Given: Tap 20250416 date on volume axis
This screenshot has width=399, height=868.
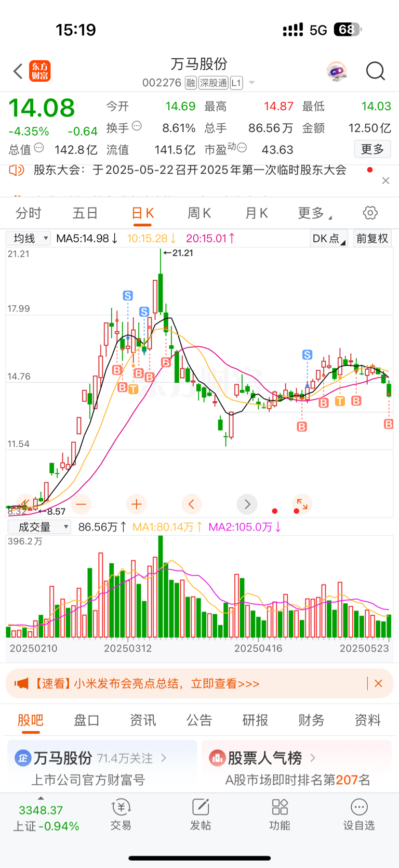Looking at the screenshot, I should (x=258, y=648).
